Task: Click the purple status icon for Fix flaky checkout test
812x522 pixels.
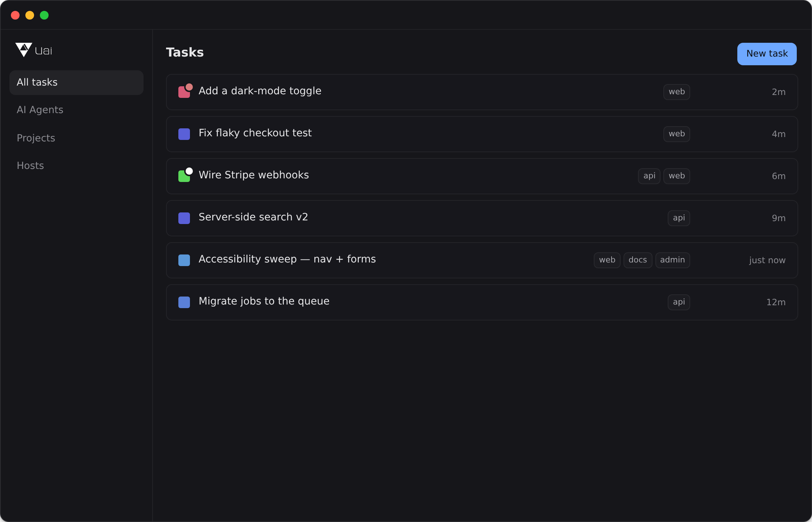Action: 184,134
